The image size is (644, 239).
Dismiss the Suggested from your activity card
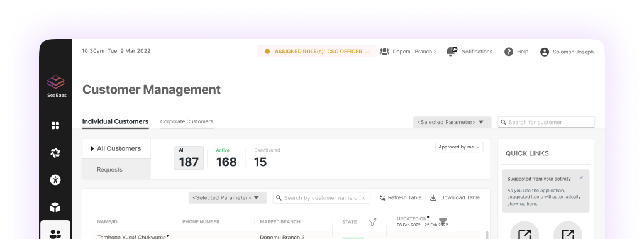tap(581, 178)
